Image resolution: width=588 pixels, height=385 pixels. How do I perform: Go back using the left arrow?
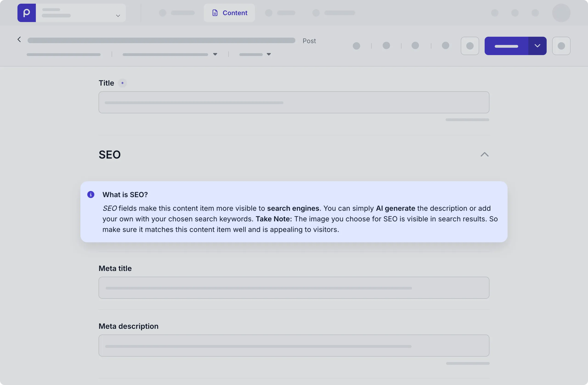19,39
